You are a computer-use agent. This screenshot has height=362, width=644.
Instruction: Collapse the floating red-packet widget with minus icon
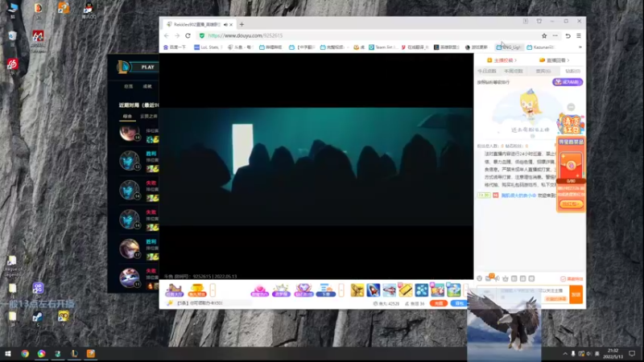click(571, 107)
